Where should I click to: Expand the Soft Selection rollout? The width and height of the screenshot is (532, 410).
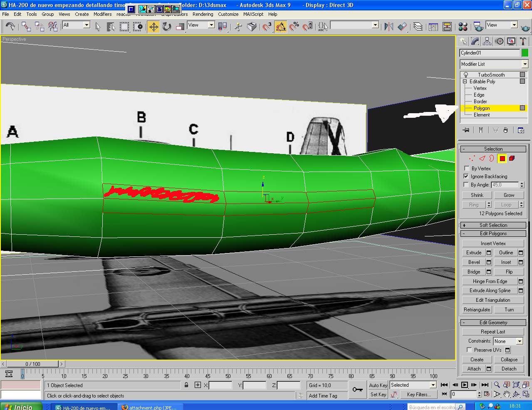[493, 225]
